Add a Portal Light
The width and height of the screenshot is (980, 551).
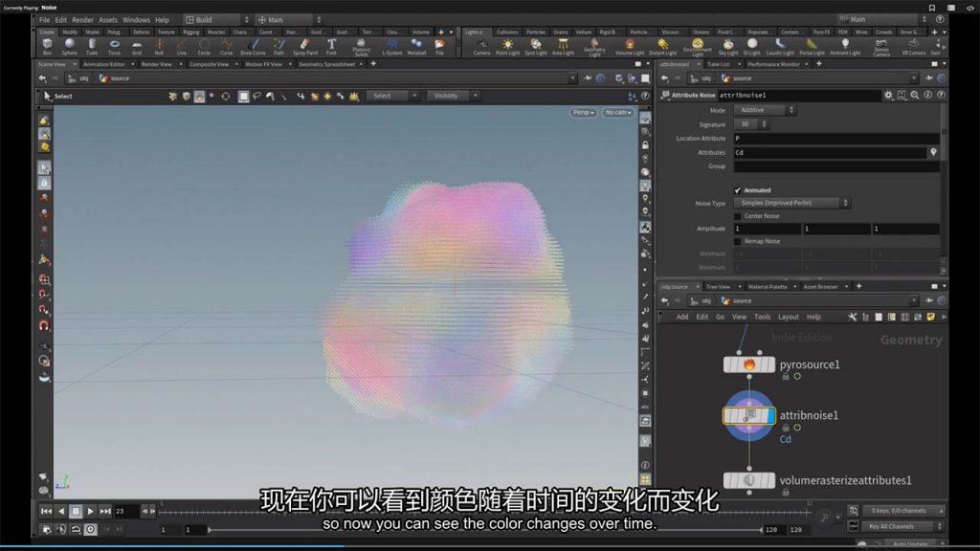pos(812,46)
